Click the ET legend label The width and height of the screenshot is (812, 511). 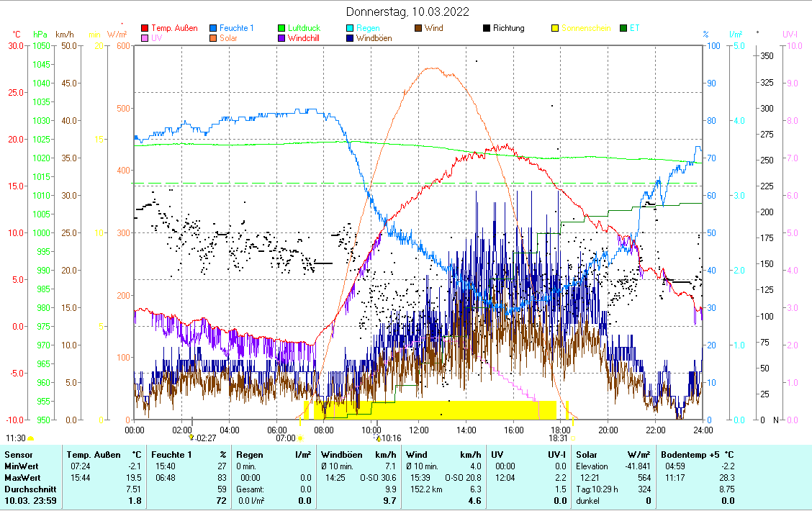634,28
